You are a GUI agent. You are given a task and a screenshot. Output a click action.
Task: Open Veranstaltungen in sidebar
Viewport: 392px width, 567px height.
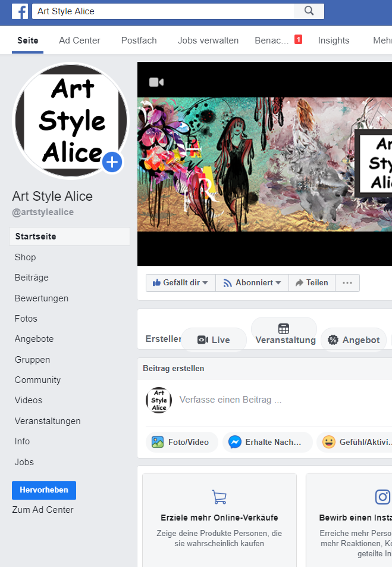pos(48,421)
